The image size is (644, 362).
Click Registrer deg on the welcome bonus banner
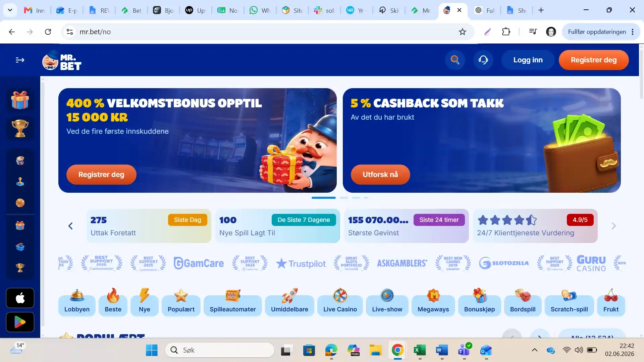[x=101, y=175]
